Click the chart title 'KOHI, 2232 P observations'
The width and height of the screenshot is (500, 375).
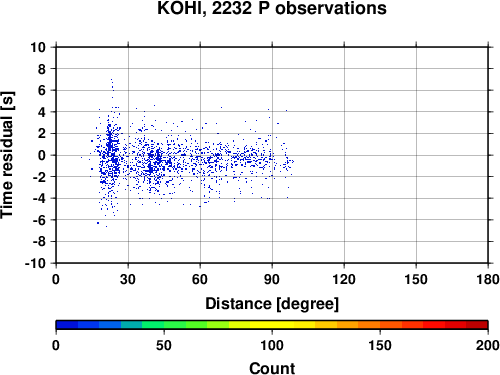(272, 8)
